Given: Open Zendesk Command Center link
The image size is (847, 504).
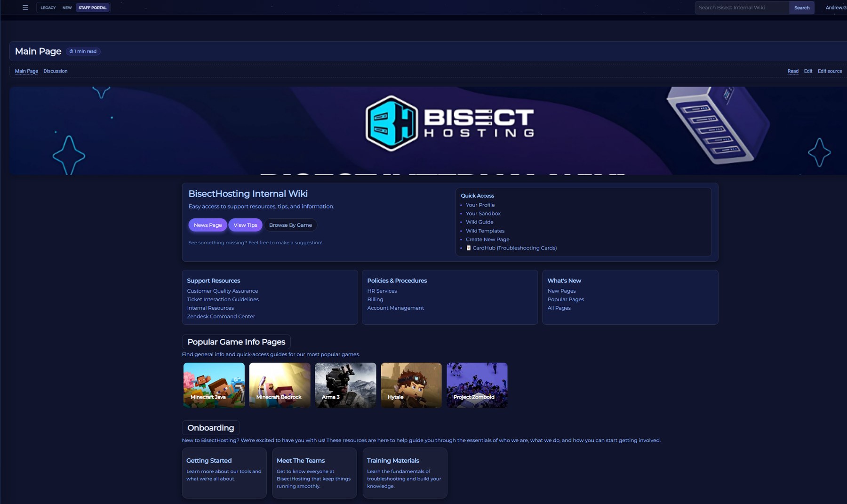Looking at the screenshot, I should [221, 317].
